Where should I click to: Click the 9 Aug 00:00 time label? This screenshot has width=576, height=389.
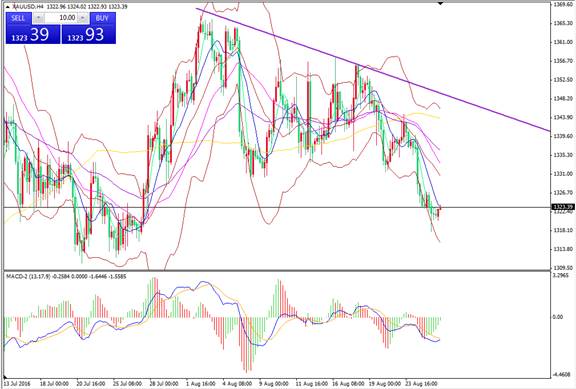(274, 383)
